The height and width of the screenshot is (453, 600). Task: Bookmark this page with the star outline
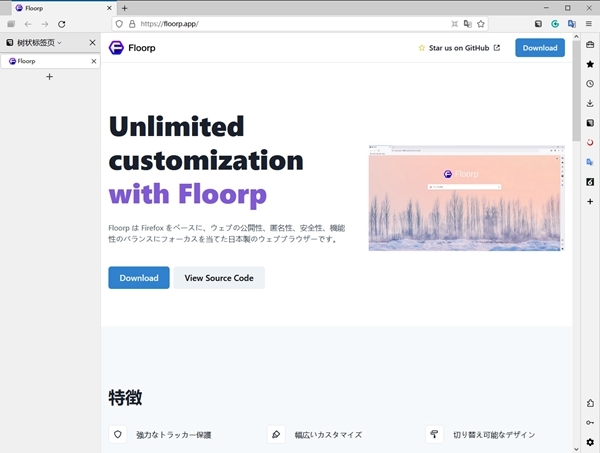[481, 24]
